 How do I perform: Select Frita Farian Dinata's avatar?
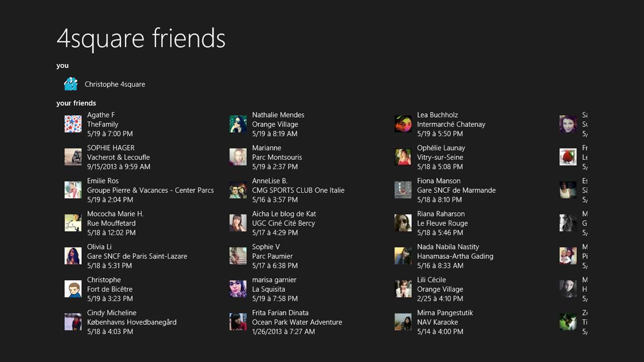(x=238, y=322)
